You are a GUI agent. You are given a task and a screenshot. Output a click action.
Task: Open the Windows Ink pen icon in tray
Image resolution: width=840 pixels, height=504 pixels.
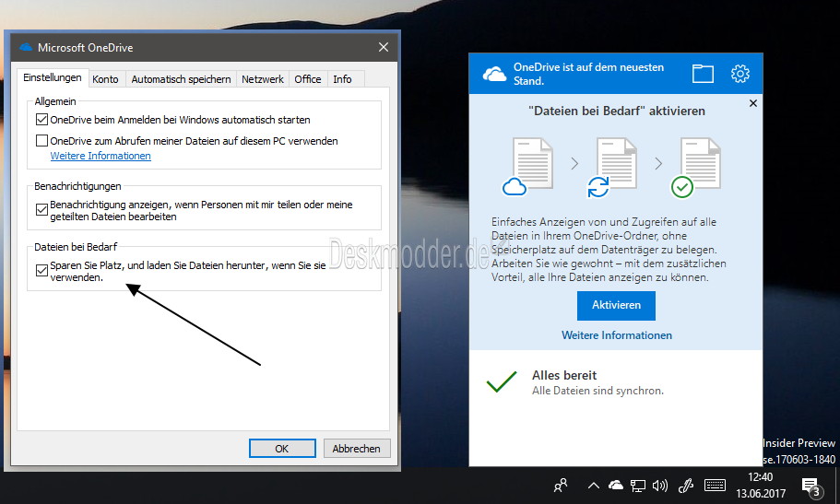pyautogui.click(x=686, y=486)
